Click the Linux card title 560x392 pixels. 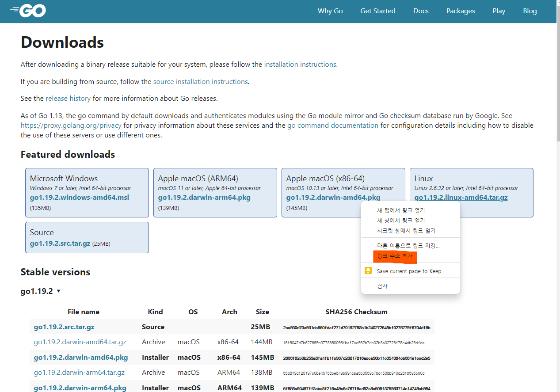(x=423, y=179)
